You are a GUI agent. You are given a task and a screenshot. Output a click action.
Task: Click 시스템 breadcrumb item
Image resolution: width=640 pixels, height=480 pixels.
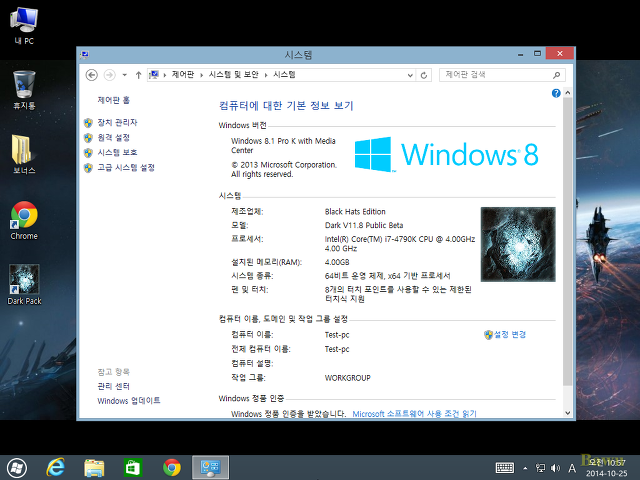(x=284, y=75)
